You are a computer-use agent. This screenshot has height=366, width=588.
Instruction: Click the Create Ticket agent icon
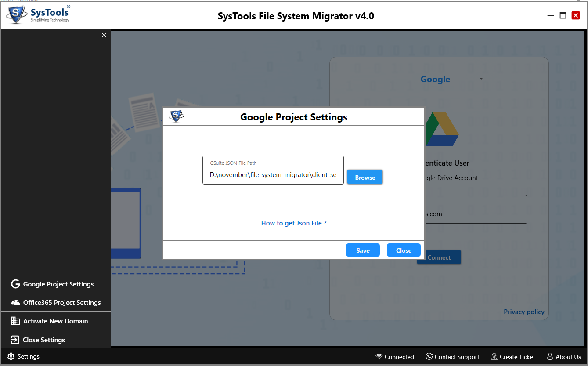click(x=494, y=356)
